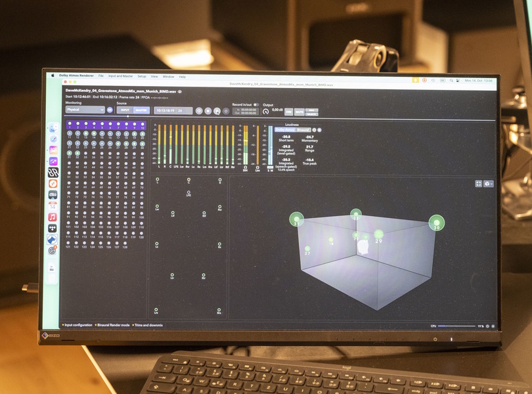The height and width of the screenshot is (394, 532).
Task: Open the frame rate 24 selector
Action: [184, 111]
